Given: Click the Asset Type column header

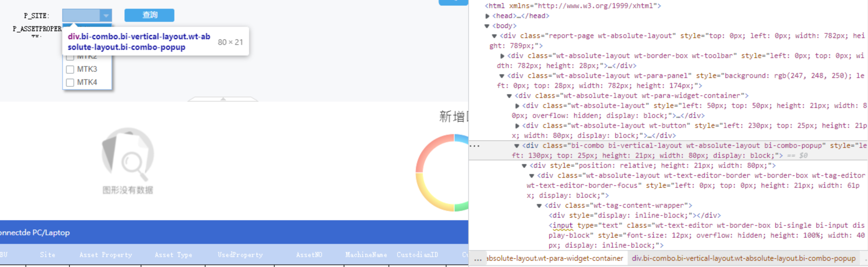Looking at the screenshot, I should coord(173,255).
